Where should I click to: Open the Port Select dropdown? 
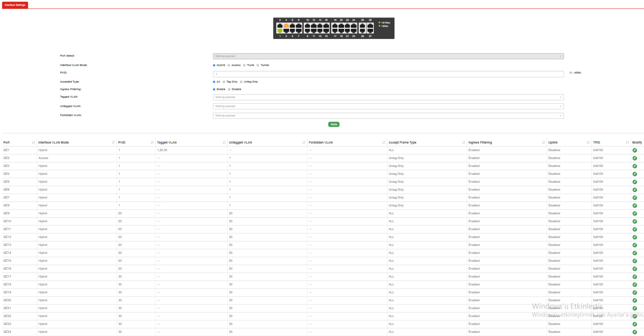(x=388, y=56)
